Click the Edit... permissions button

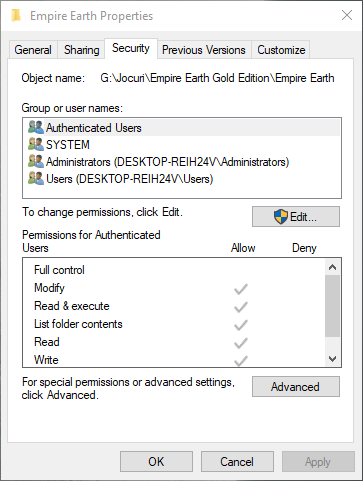[x=296, y=217]
